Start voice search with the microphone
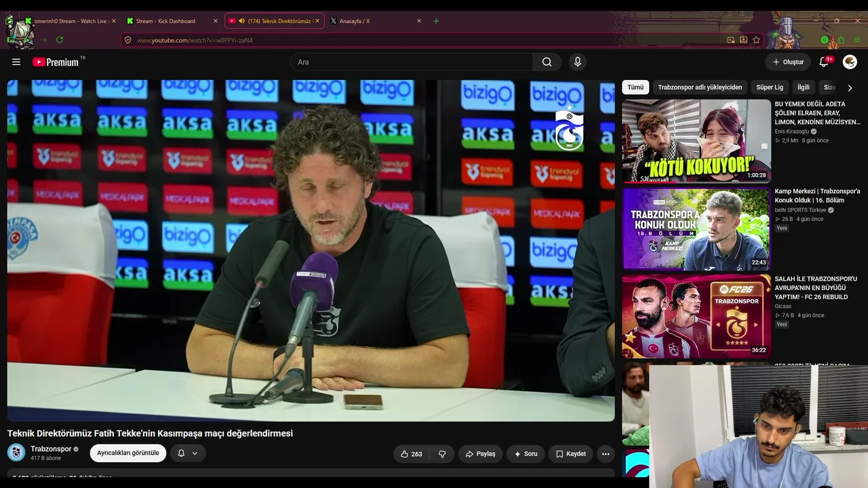 (578, 62)
